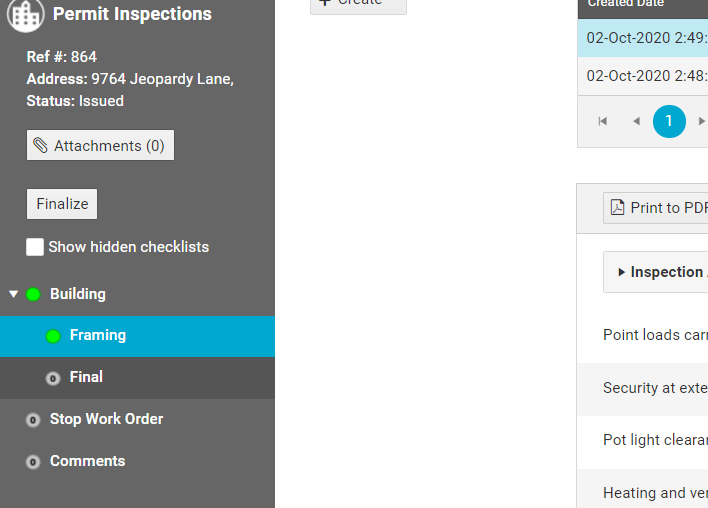Go to the previous results page
This screenshot has height=508, width=708.
pyautogui.click(x=636, y=121)
